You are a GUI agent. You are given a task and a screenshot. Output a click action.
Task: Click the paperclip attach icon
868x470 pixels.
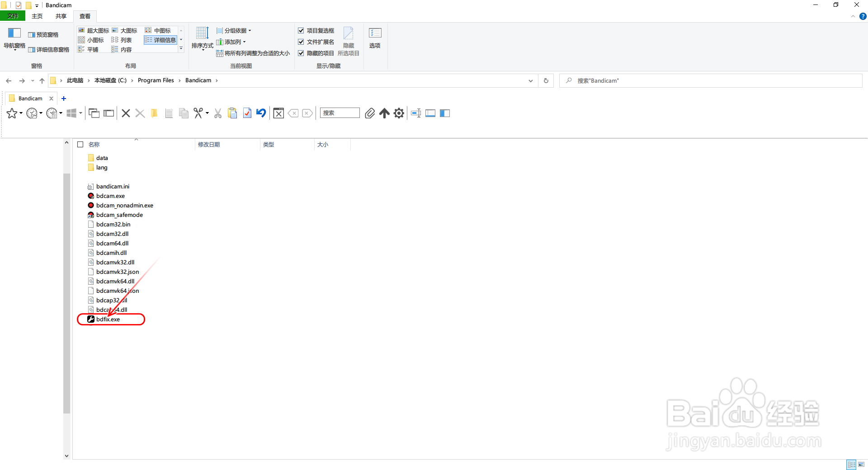click(370, 113)
